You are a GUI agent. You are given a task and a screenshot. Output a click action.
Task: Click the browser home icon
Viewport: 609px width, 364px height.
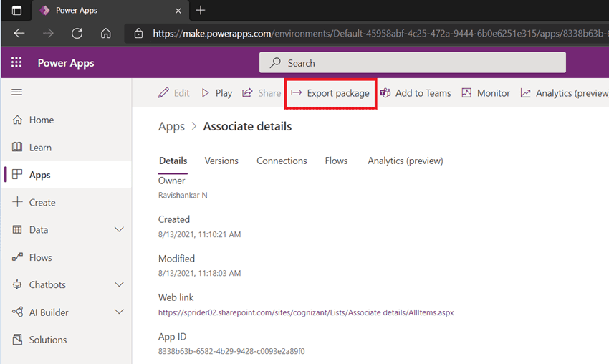(105, 33)
